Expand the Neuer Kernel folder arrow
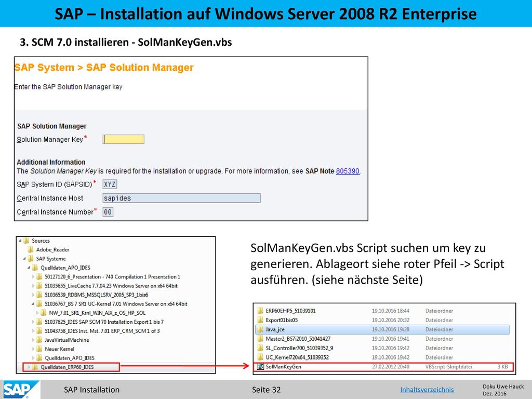This screenshot has height=399, width=532. coord(33,349)
